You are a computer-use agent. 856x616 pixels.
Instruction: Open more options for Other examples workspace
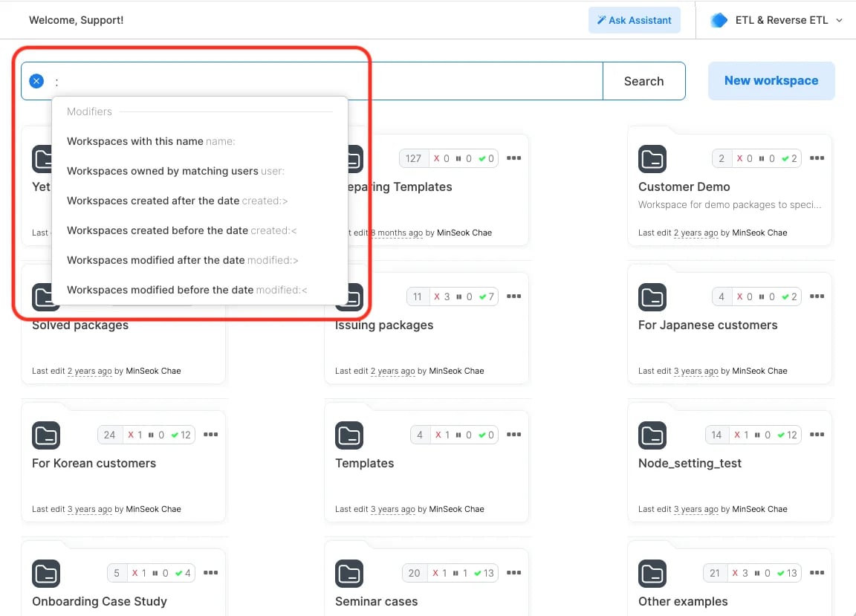(817, 572)
